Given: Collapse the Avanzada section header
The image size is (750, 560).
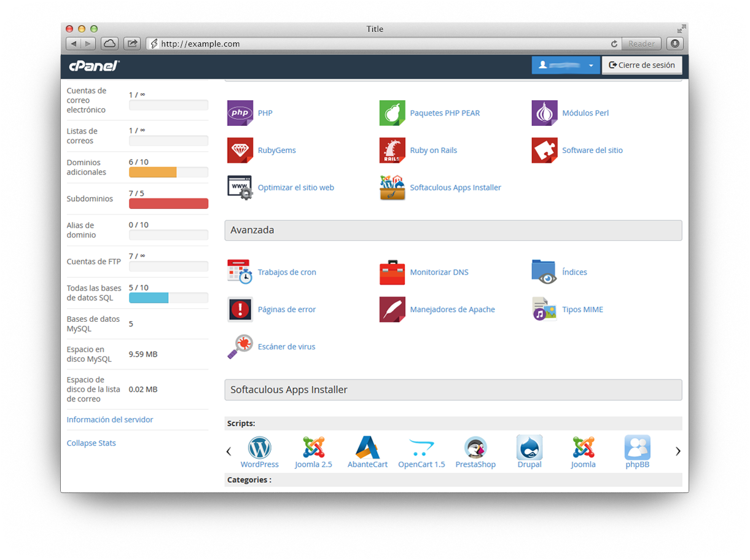Looking at the screenshot, I should pos(453,230).
